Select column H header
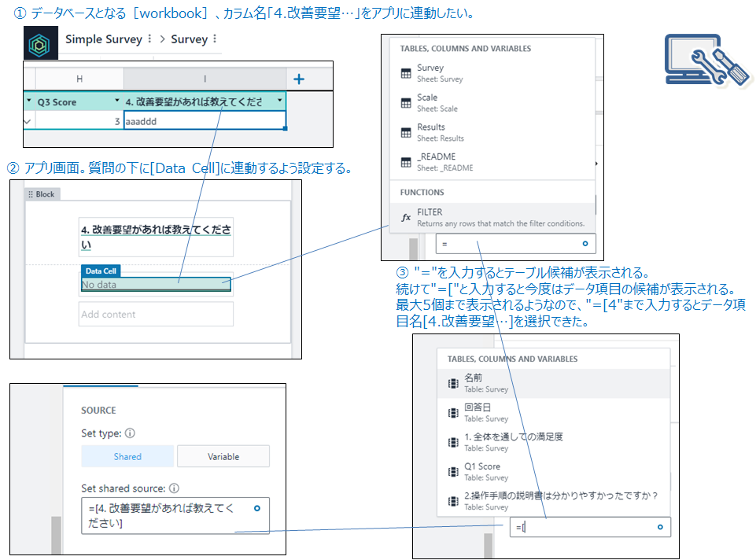The image size is (756, 560). coord(79,79)
